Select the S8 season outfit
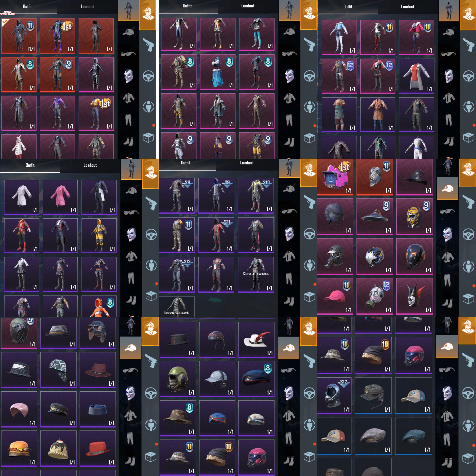 [x=177, y=195]
